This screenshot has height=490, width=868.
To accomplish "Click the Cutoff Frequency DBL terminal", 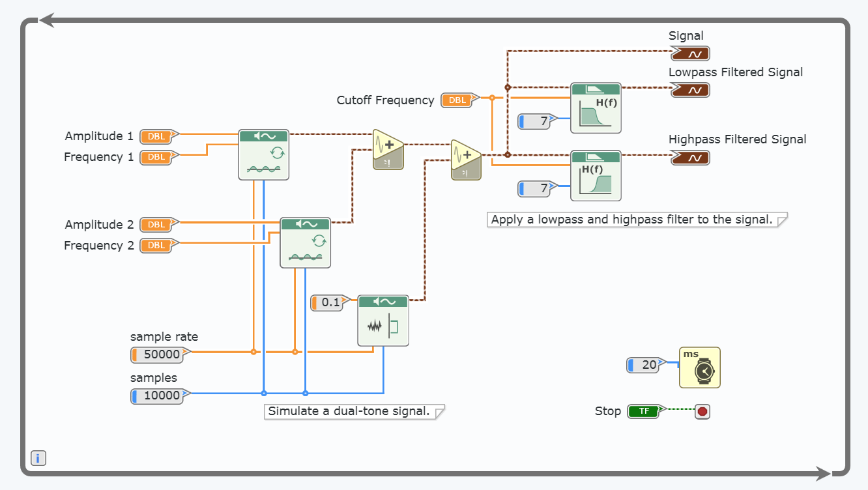I will pyautogui.click(x=459, y=100).
